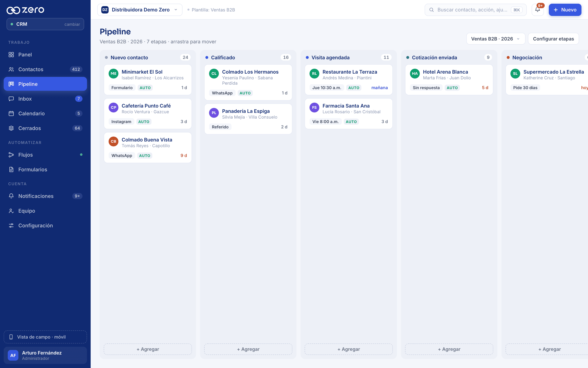Viewport: 588px width, 368px height.
Task: Click the Zero logo in the sidebar
Action: tap(25, 10)
